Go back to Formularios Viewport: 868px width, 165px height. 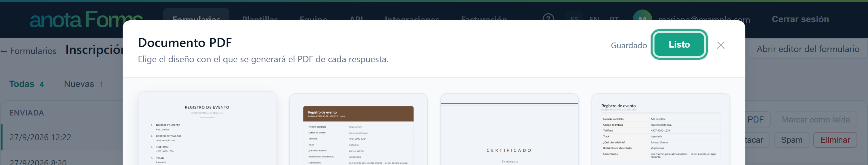click(28, 51)
